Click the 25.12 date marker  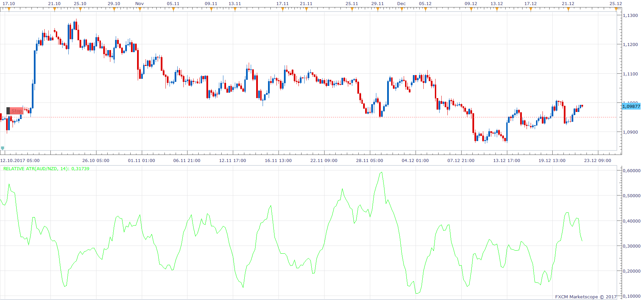(616, 9)
